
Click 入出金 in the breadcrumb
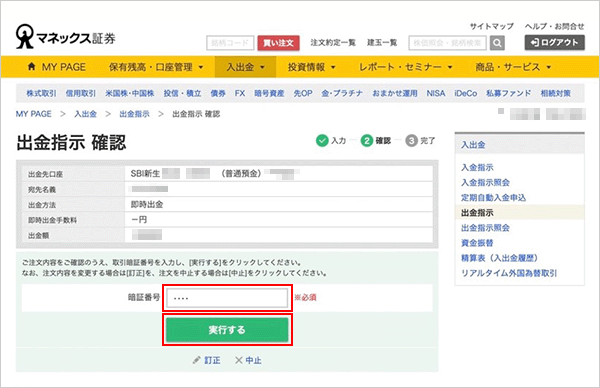[85, 114]
